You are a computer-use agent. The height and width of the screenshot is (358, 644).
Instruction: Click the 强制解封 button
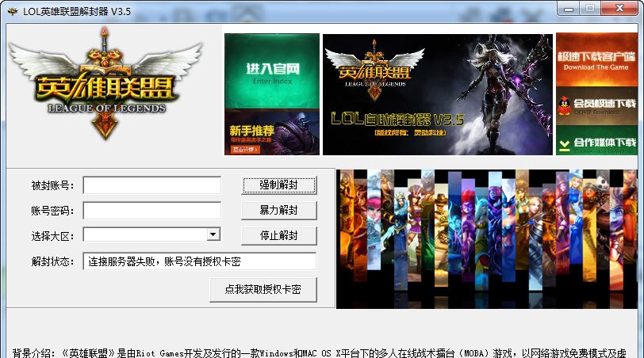coord(279,185)
